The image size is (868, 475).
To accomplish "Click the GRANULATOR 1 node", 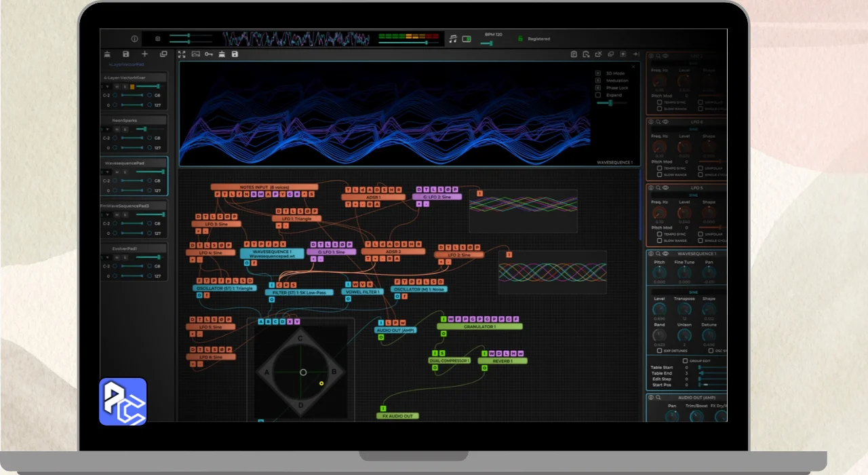I will pyautogui.click(x=479, y=326).
